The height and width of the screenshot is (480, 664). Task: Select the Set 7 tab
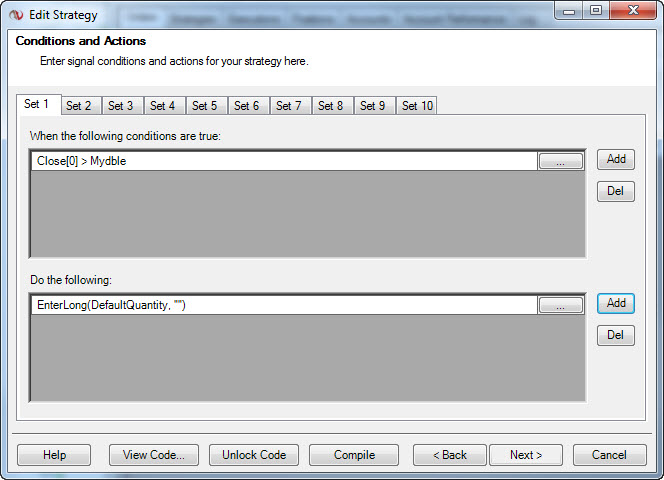tap(290, 106)
